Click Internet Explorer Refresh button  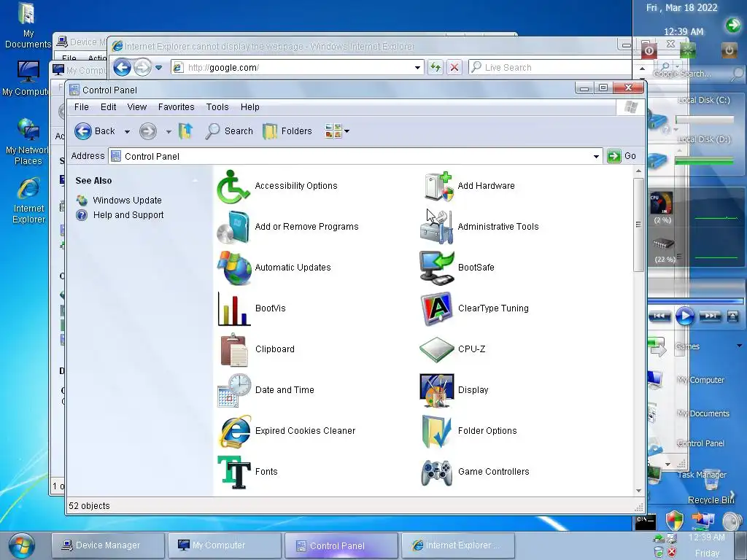click(435, 68)
